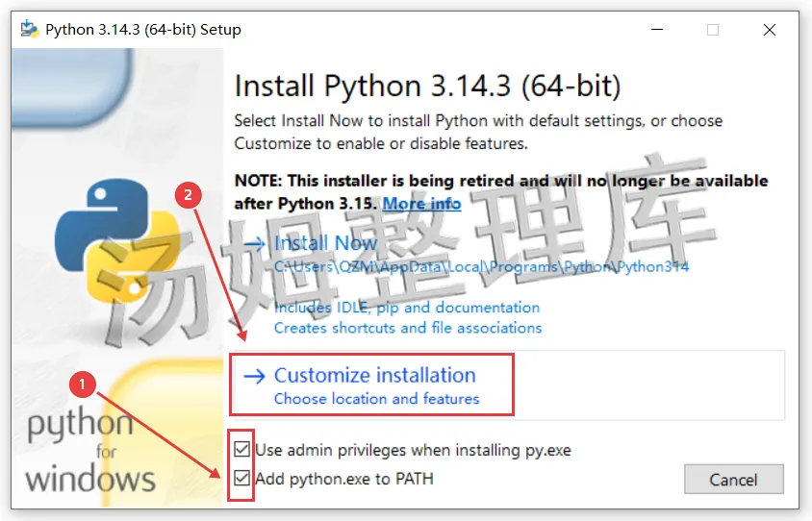Click the Python logo in the side banner
Screen dimensions: 812x521
[x=117, y=241]
